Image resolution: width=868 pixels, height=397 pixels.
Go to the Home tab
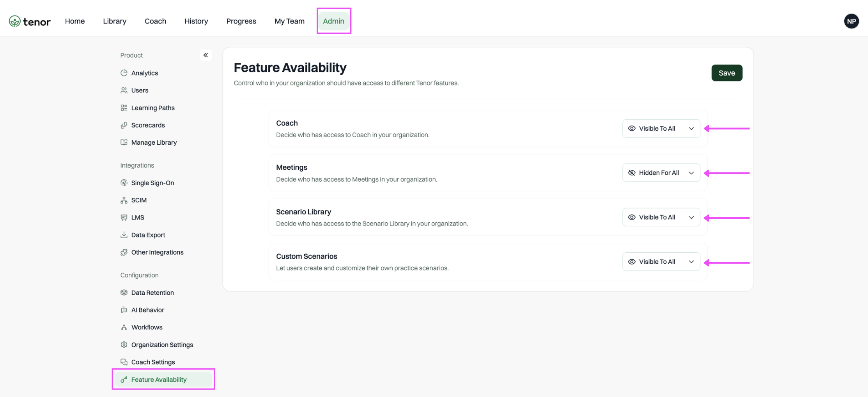pos(75,21)
